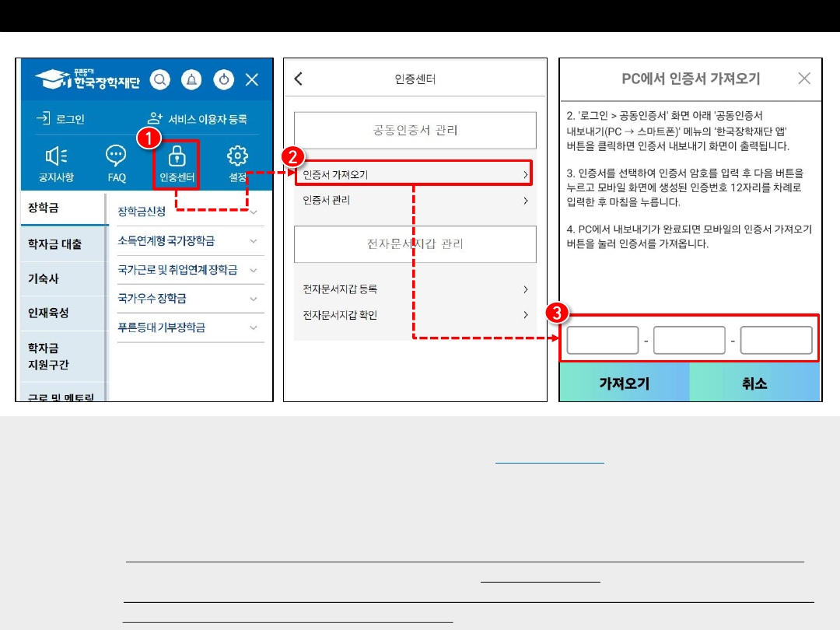
Task: Click 서비스 이용자 등록 link
Action: [198, 119]
